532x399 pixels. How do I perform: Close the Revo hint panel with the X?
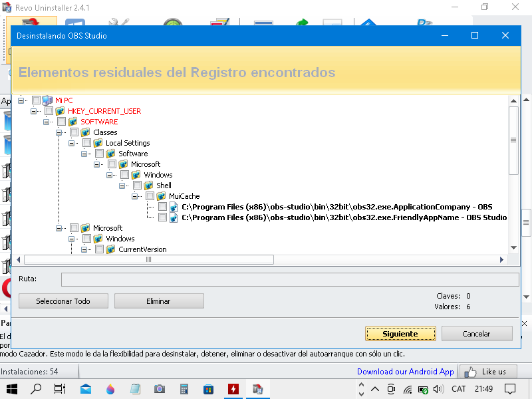524,324
